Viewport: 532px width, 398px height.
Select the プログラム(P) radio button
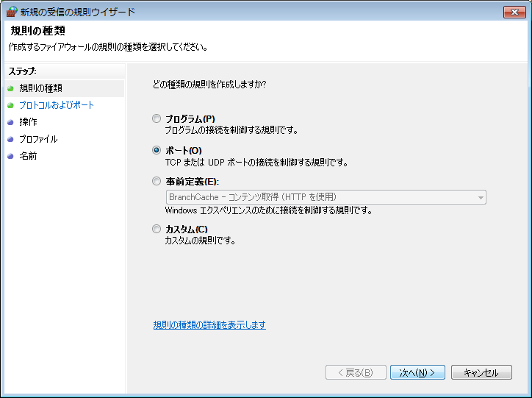[157, 119]
